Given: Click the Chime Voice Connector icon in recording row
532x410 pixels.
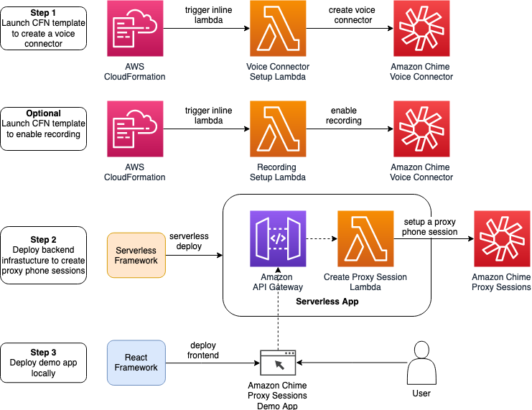Looking at the screenshot, I should (421, 129).
